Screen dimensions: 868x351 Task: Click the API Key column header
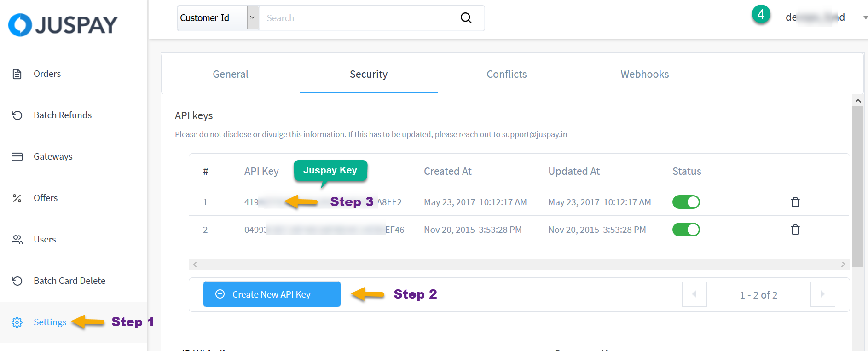pyautogui.click(x=261, y=172)
